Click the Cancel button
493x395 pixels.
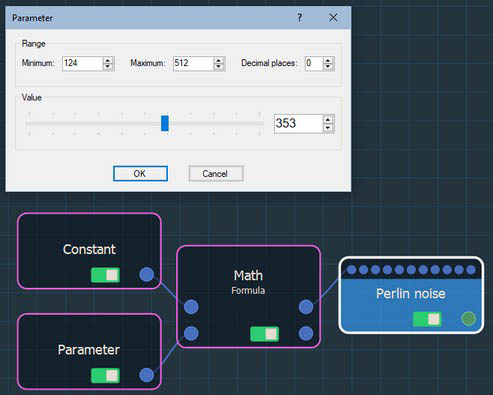click(216, 174)
